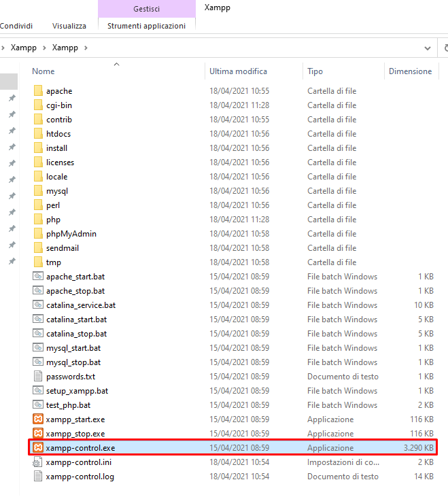Open the Gestisci contextual tab

point(146,9)
